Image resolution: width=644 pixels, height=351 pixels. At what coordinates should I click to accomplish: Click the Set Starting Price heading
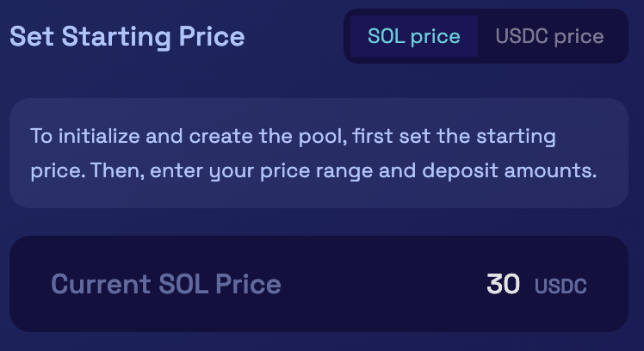pyautogui.click(x=127, y=37)
